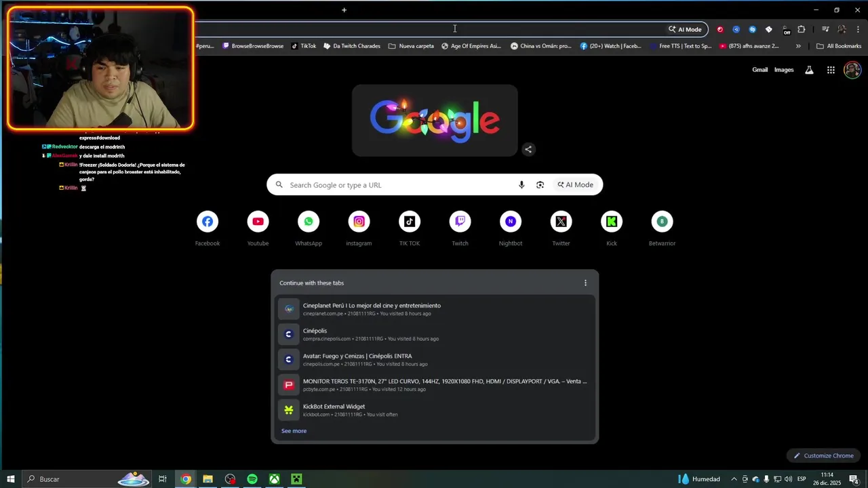868x488 pixels.
Task: Open Avatar: Fuego y Cenizas tab suggestion
Action: coord(435,359)
